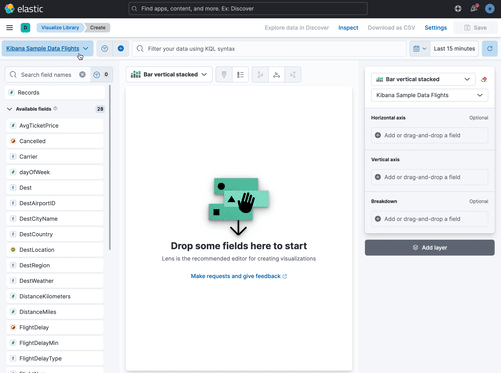The image size is (501, 373).
Task: Open Make requests and give feedback link
Action: 239,276
